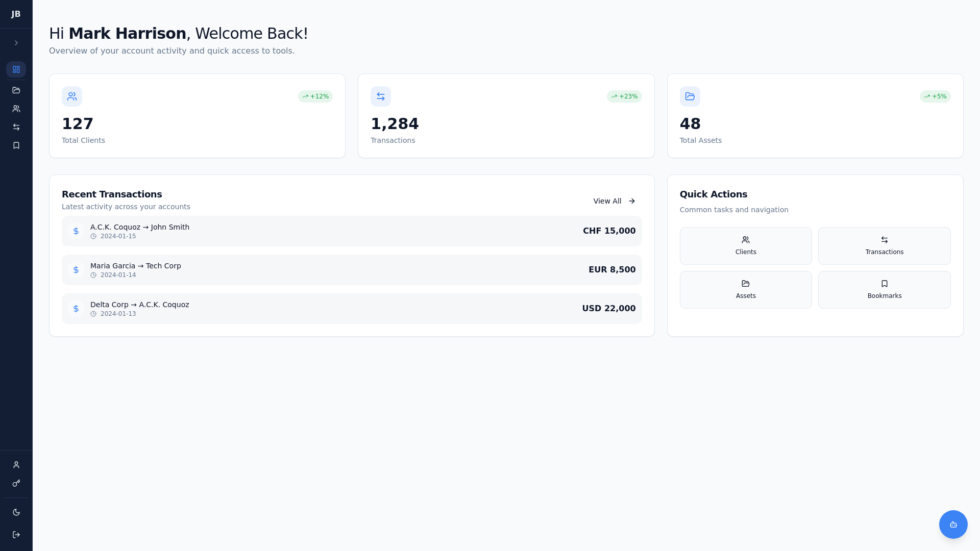Open the key icon in sidebar
980x551 pixels.
[x=16, y=483]
